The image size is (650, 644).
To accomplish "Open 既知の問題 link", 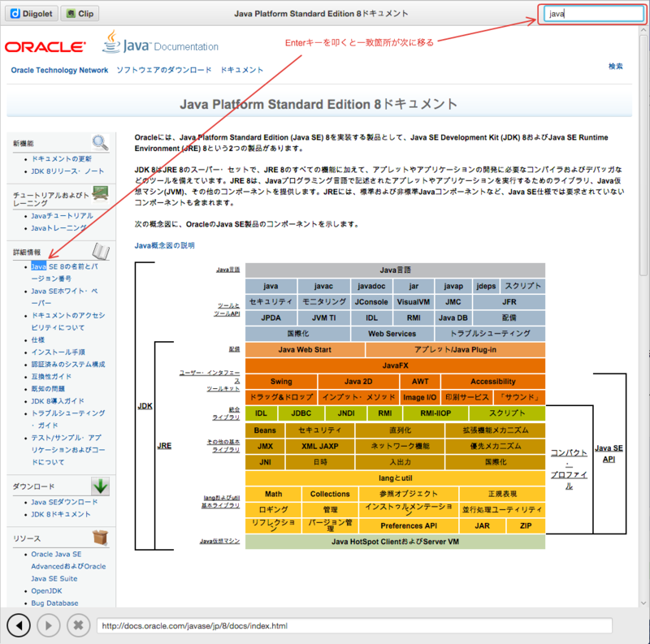I will pyautogui.click(x=48, y=389).
